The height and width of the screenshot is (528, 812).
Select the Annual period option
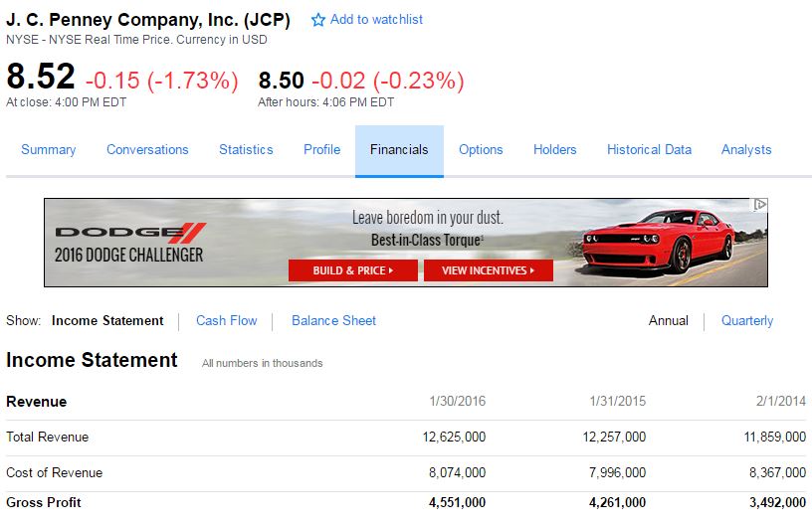click(x=669, y=320)
